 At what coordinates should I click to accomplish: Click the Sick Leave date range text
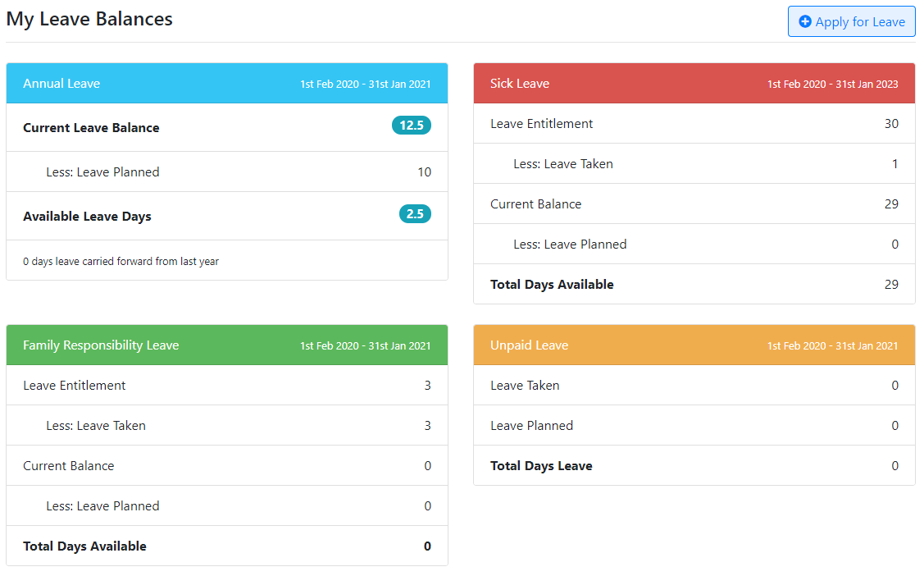tap(832, 83)
